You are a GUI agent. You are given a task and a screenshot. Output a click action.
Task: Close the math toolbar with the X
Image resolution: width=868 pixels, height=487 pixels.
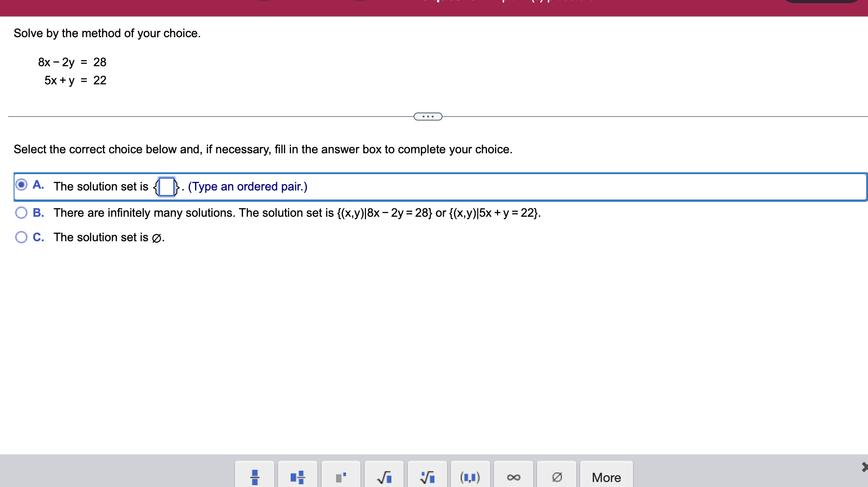point(864,467)
